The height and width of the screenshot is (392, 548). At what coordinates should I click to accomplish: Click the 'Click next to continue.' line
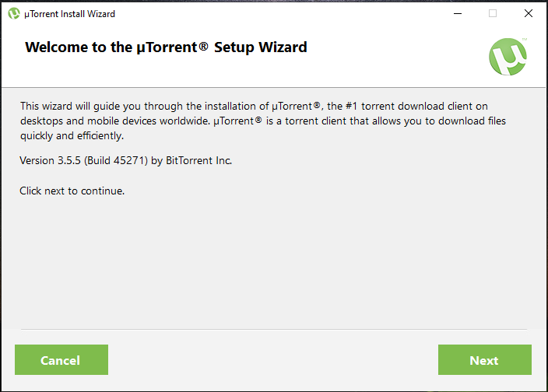click(x=72, y=191)
